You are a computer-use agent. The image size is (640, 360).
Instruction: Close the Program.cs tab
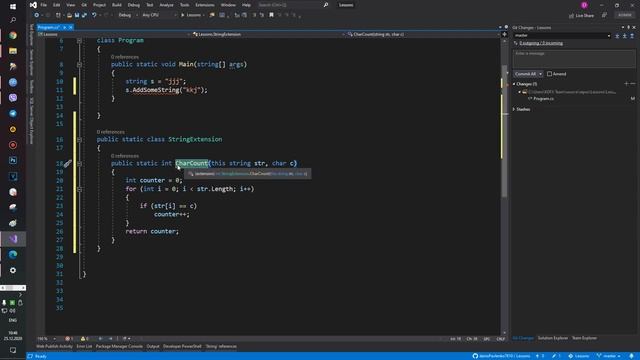point(71,27)
